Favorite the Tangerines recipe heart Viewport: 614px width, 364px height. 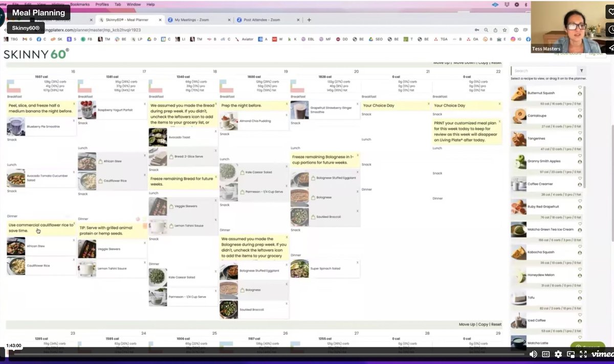click(x=580, y=132)
